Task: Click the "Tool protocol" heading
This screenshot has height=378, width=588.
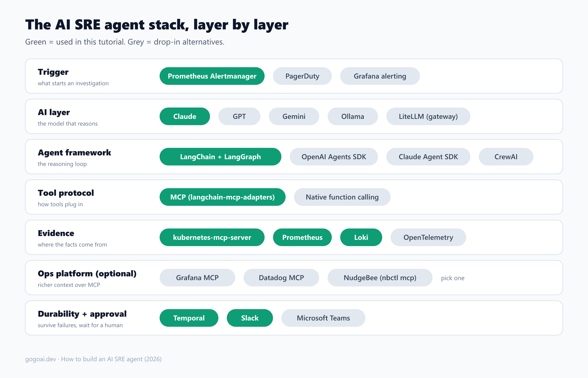Action: tap(66, 193)
